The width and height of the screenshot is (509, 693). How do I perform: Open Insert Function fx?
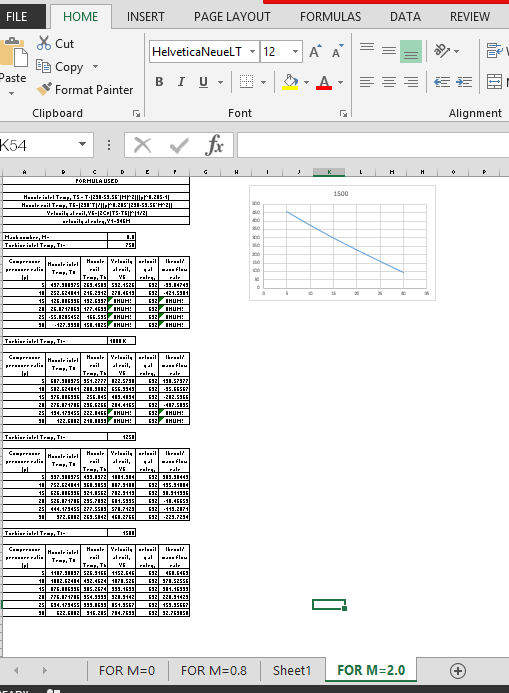point(214,145)
